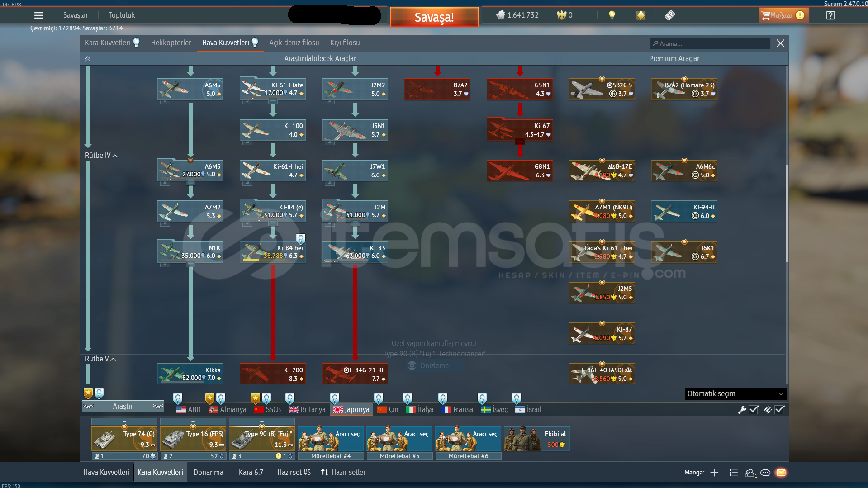
Task: Choose vehicle for Mürettebat #4
Action: [x=331, y=439]
